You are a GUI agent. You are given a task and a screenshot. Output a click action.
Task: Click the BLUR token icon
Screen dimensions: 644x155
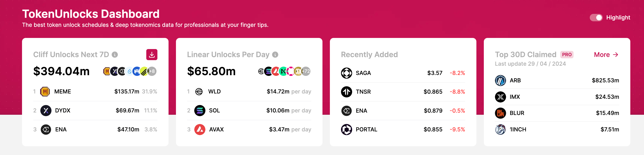pos(500,113)
